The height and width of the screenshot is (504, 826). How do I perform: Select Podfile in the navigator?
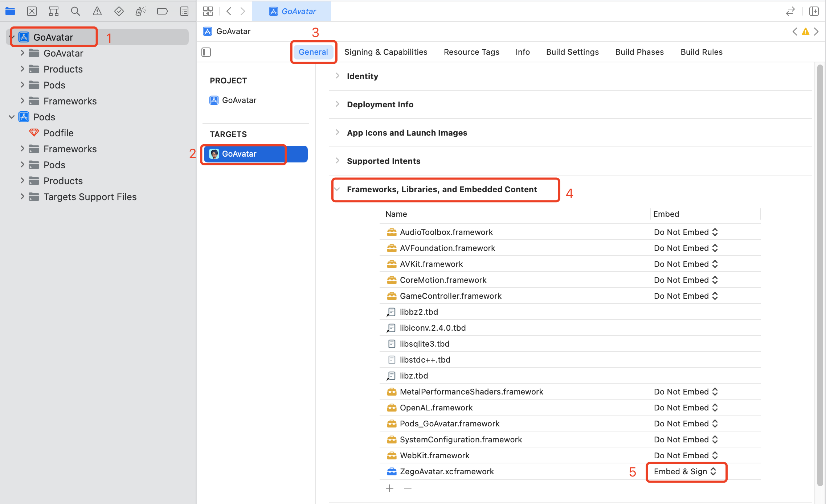tap(58, 133)
